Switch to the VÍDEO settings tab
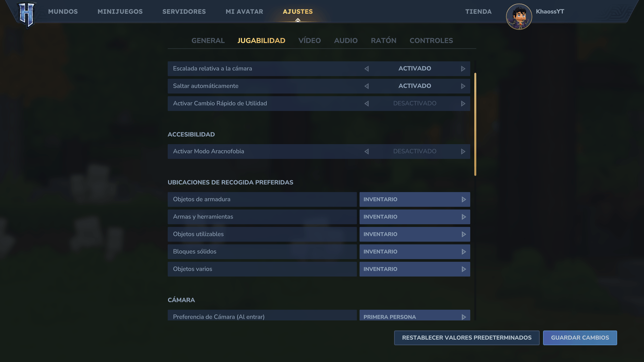644x362 pixels. click(x=309, y=41)
